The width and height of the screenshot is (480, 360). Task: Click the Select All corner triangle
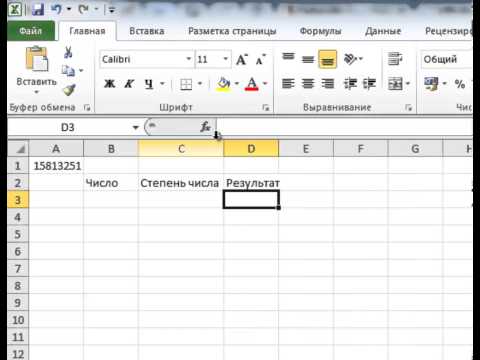click(19, 149)
